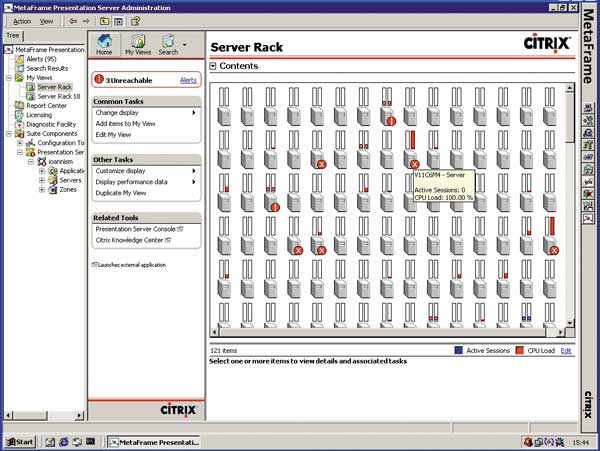
Task: Expand the Applications node
Action: 42,171
